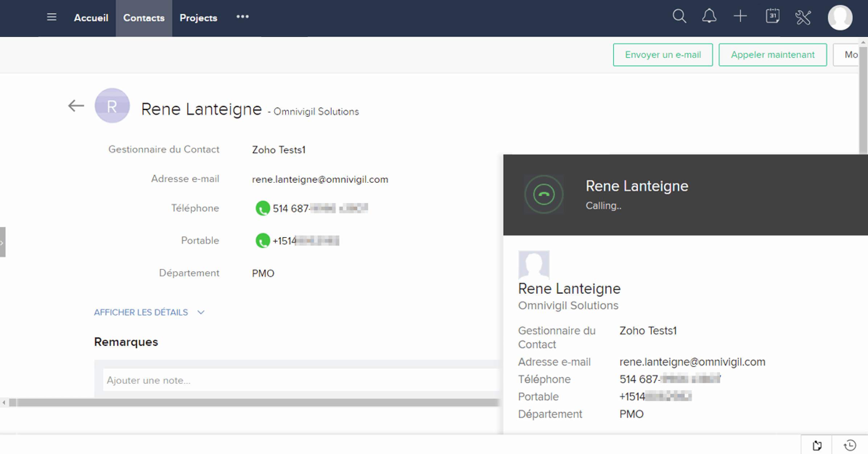Expand AFFICHER LES DÉTAILS section
This screenshot has height=454, width=868.
(x=149, y=312)
